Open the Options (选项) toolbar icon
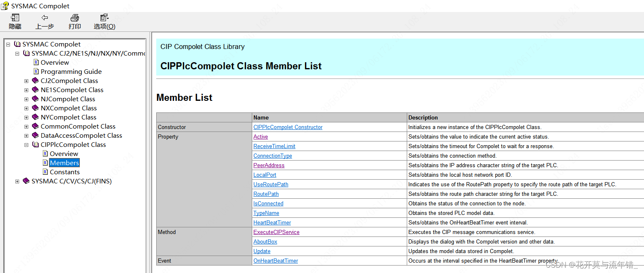Viewport: 644px width, 273px height. pos(104,18)
